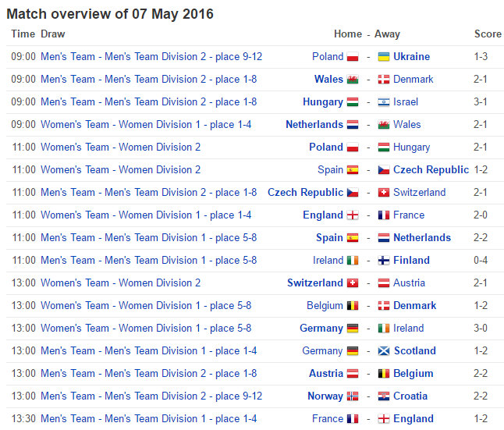This screenshot has width=504, height=430.
Task: Click the Israel flag icon
Action: click(384, 102)
